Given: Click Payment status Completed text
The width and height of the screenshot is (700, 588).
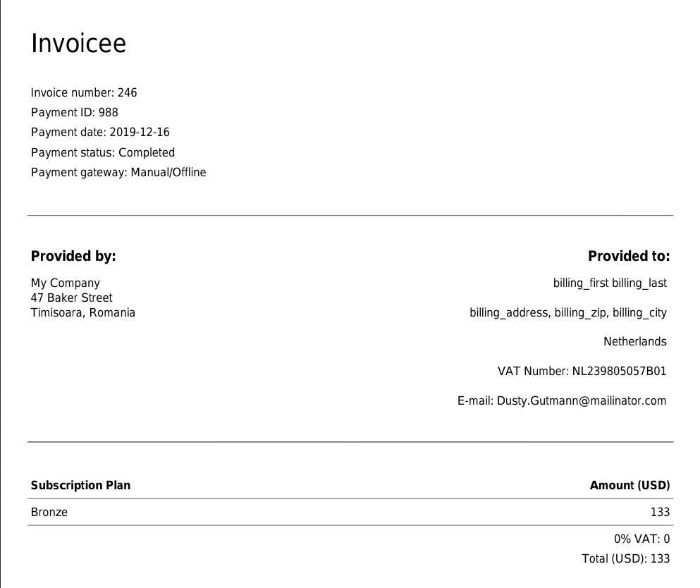Looking at the screenshot, I should [103, 152].
